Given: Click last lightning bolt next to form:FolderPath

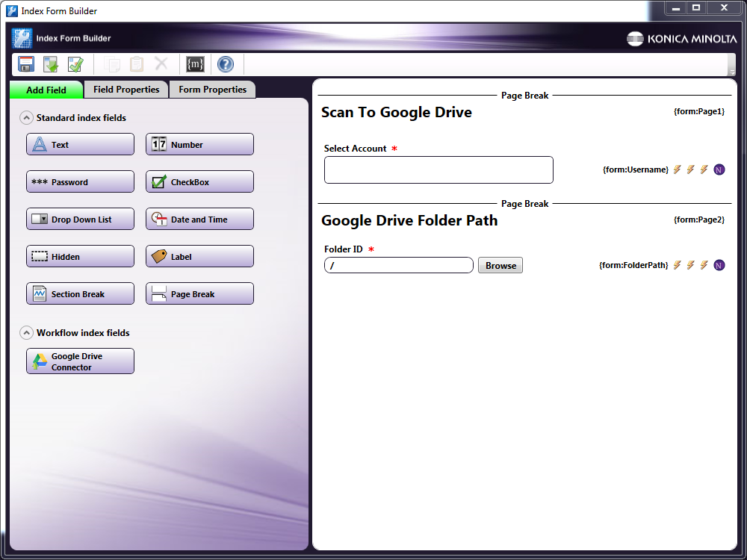Looking at the screenshot, I should click(704, 265).
